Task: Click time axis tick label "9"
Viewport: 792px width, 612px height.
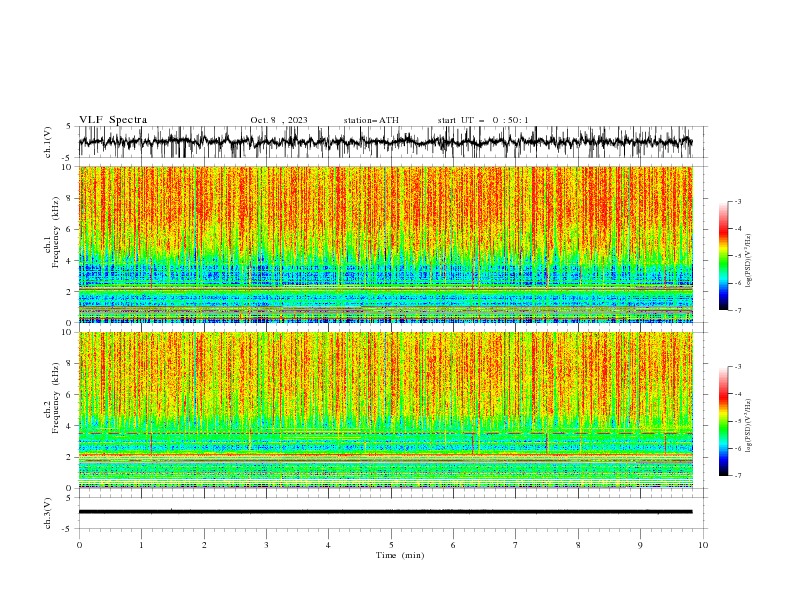Action: click(x=640, y=545)
